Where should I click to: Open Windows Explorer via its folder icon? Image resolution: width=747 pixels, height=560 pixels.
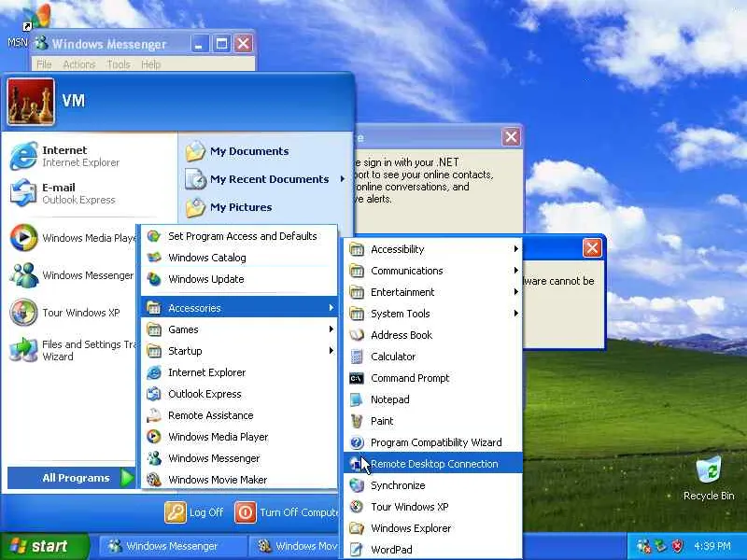tap(357, 528)
